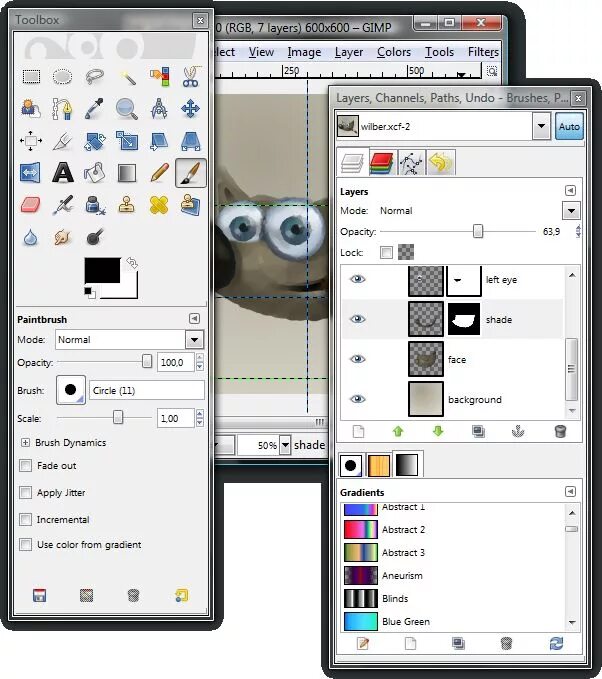Viewport: 602px width, 679px height.
Task: Open the Paintbrush options panel menu arrow
Action: click(x=194, y=319)
